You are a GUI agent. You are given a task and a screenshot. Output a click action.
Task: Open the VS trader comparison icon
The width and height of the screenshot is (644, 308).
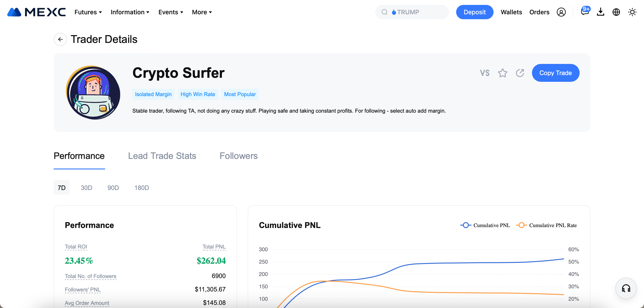pos(485,73)
